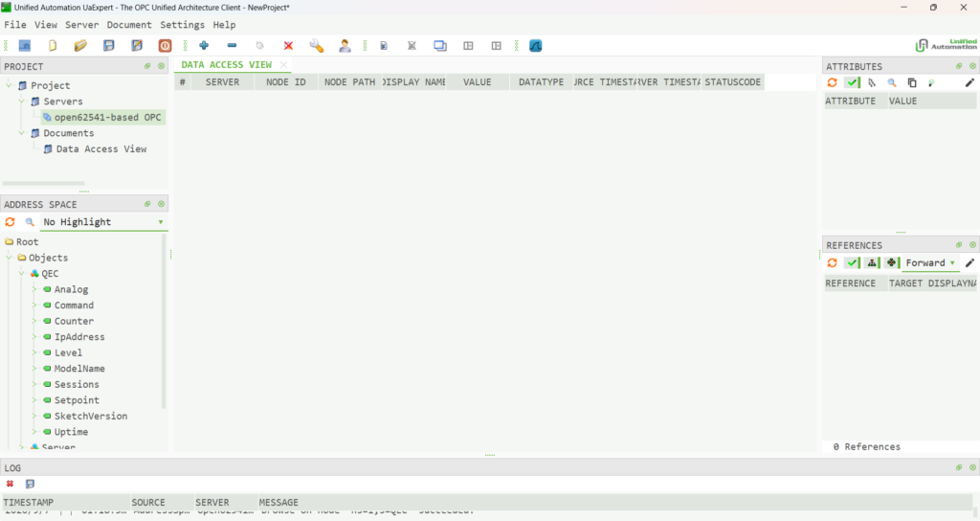
Task: Clear the log with the red X icon
Action: pos(10,484)
